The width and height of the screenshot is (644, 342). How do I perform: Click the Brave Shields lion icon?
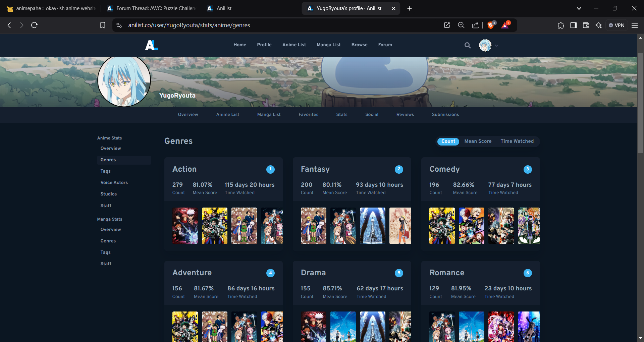tap(491, 25)
